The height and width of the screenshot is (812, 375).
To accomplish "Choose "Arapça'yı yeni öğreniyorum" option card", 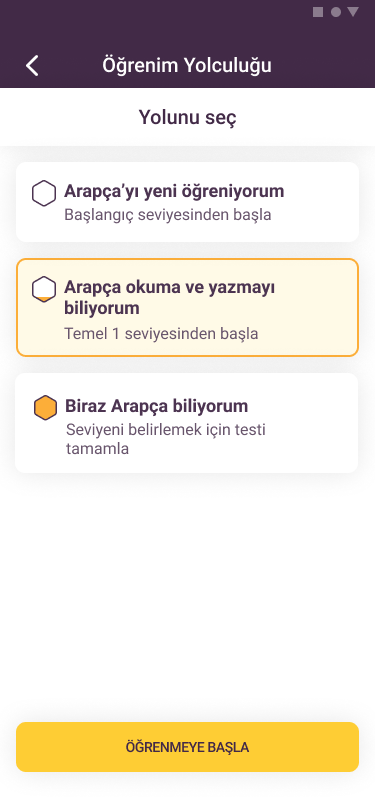I will click(x=188, y=202).
